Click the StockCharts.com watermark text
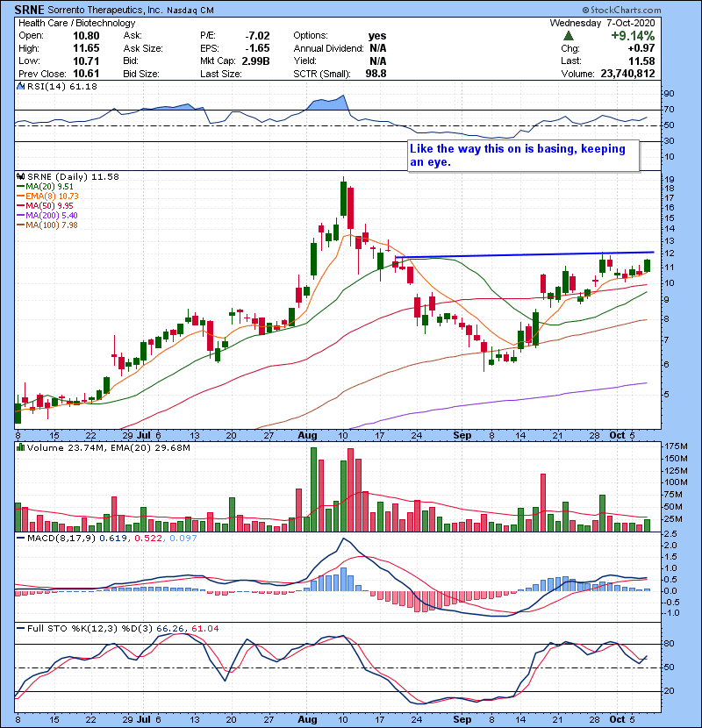Screen dimensions: 702x728 pyautogui.click(x=621, y=10)
